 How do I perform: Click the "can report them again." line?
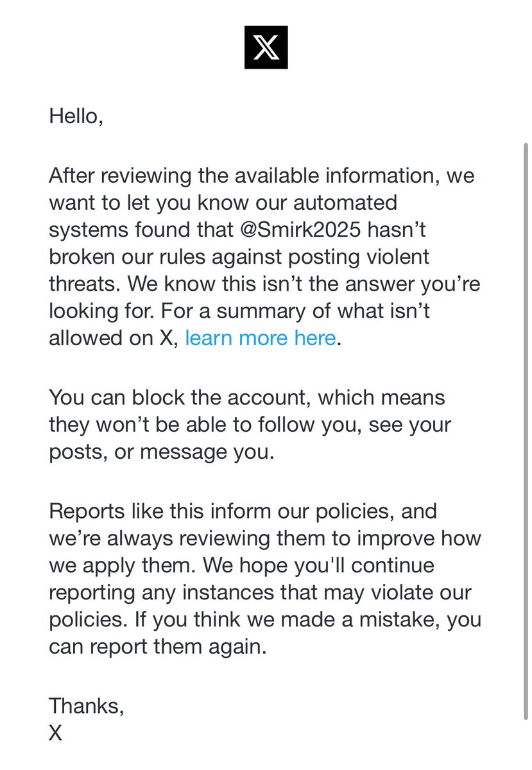click(157, 647)
